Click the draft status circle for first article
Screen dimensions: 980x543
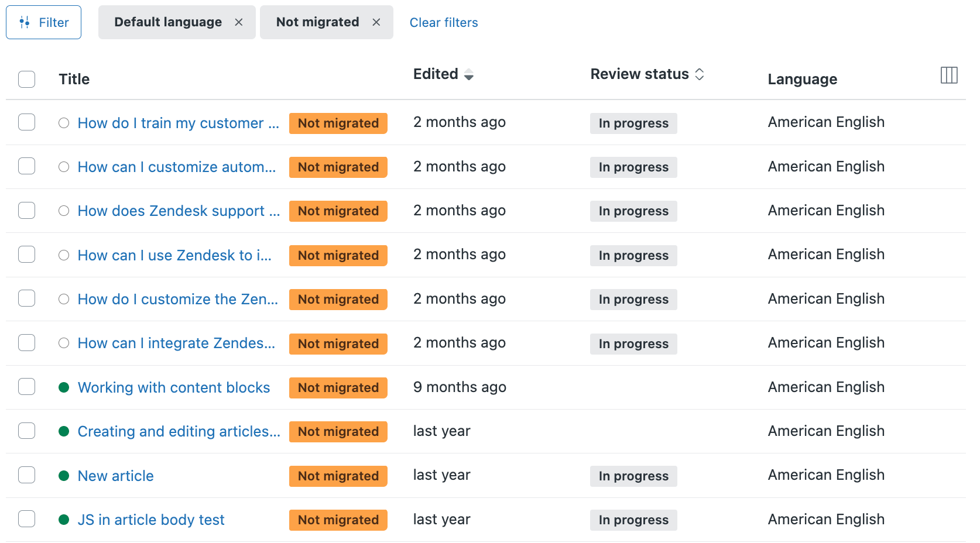[x=64, y=123]
